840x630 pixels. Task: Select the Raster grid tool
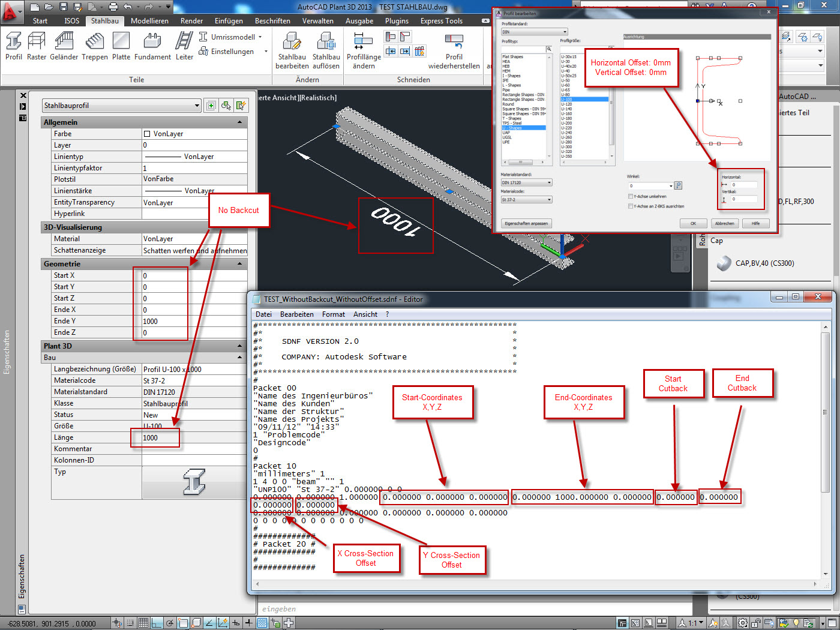coord(37,46)
